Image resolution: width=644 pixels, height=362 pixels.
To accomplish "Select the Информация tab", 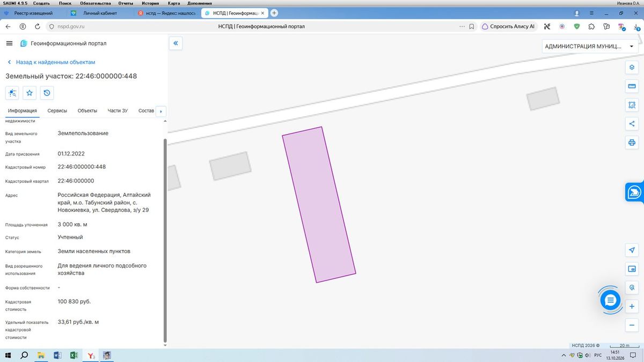I will (23, 111).
